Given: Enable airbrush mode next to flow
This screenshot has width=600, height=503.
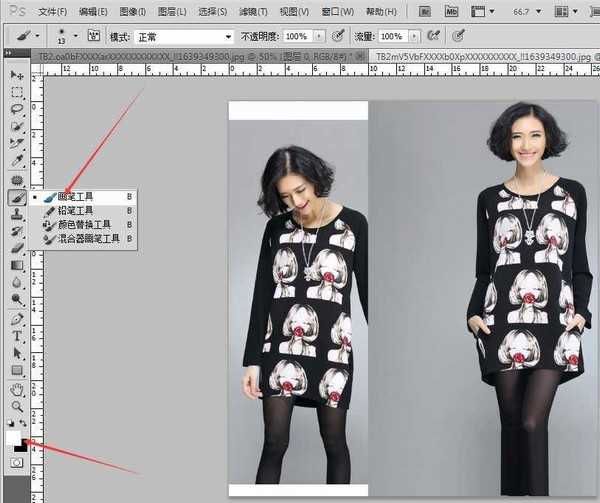Looking at the screenshot, I should coord(433,36).
